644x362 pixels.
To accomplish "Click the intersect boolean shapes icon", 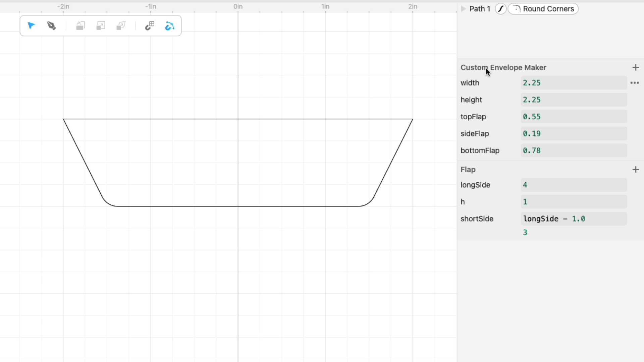I will (x=121, y=26).
